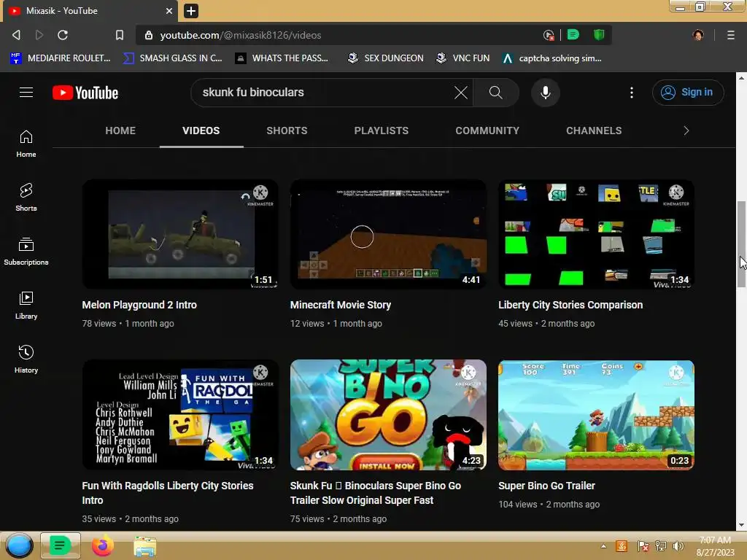The height and width of the screenshot is (560, 747).
Task: Play Liberty City Stories Comparison thumbnail
Action: click(596, 234)
